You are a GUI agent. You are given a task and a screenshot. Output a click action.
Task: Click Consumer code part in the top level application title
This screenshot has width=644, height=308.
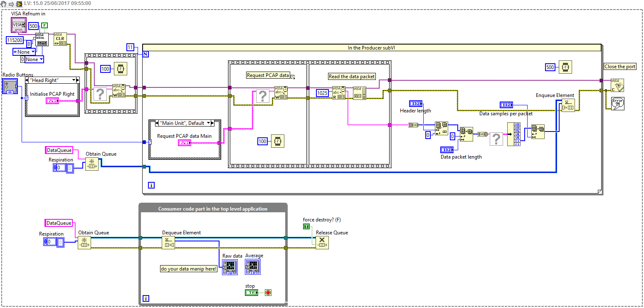click(x=213, y=209)
